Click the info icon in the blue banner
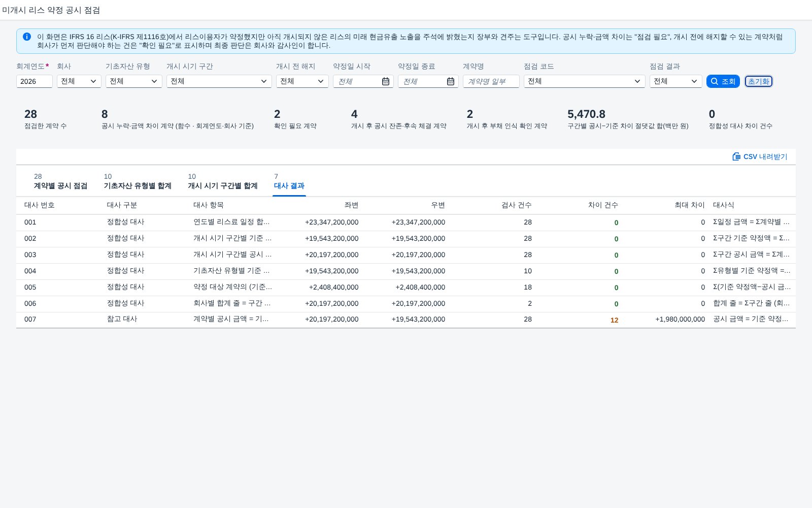 [x=27, y=37]
